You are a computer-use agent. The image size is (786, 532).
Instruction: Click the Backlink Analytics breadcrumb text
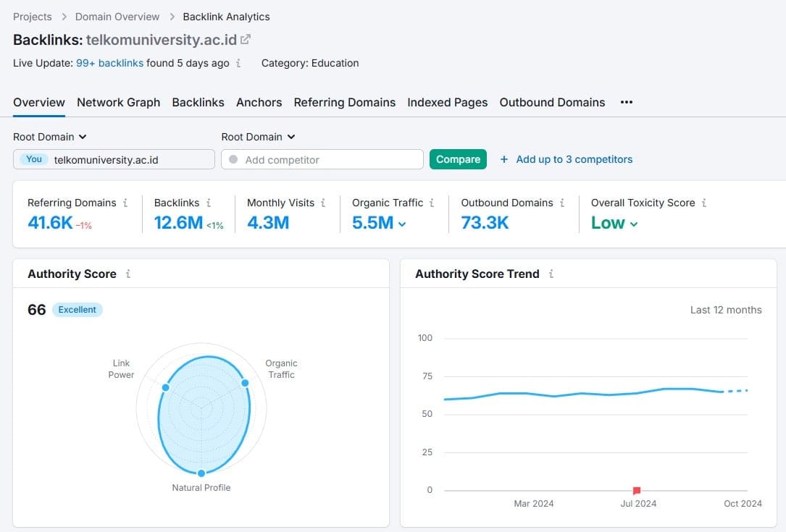point(226,17)
